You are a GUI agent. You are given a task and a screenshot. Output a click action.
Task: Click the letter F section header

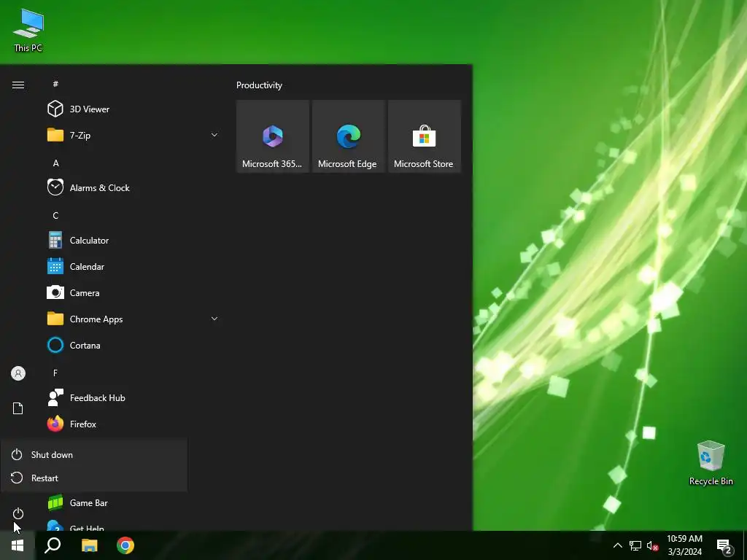[55, 373]
